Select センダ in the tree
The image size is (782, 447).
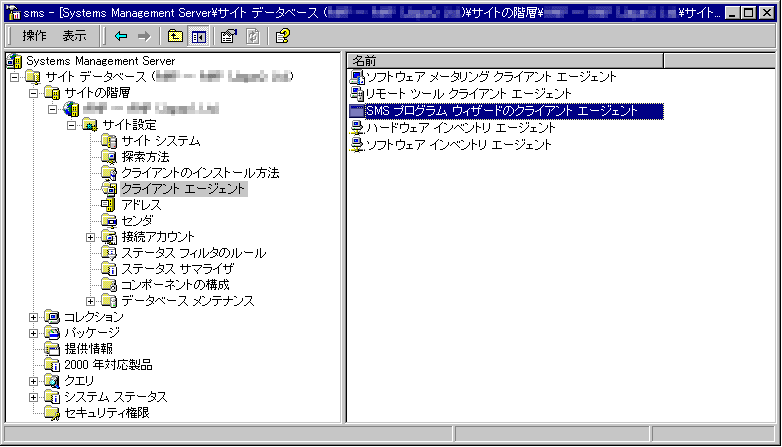(137, 221)
